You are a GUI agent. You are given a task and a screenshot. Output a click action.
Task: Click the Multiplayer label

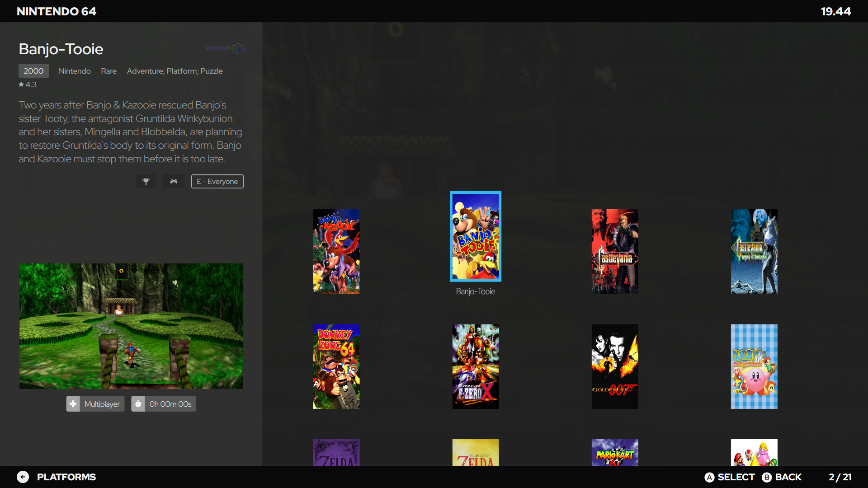pyautogui.click(x=102, y=404)
